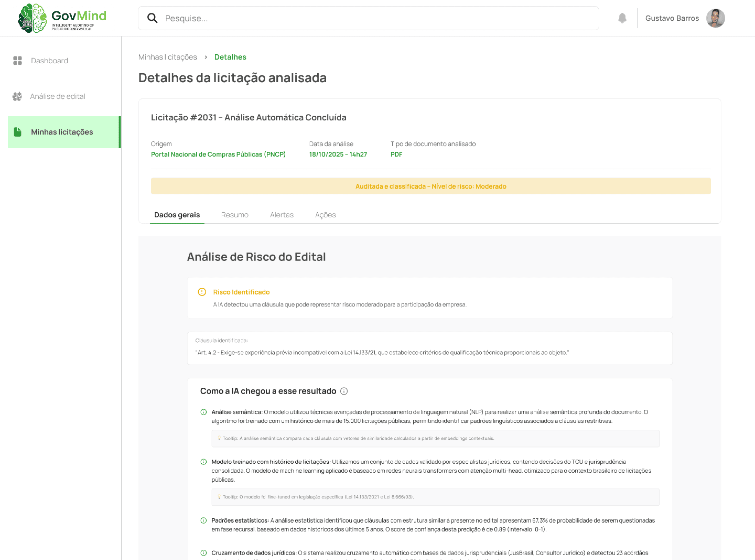Click info icon beside 'Como a IA chegou'

point(344,391)
